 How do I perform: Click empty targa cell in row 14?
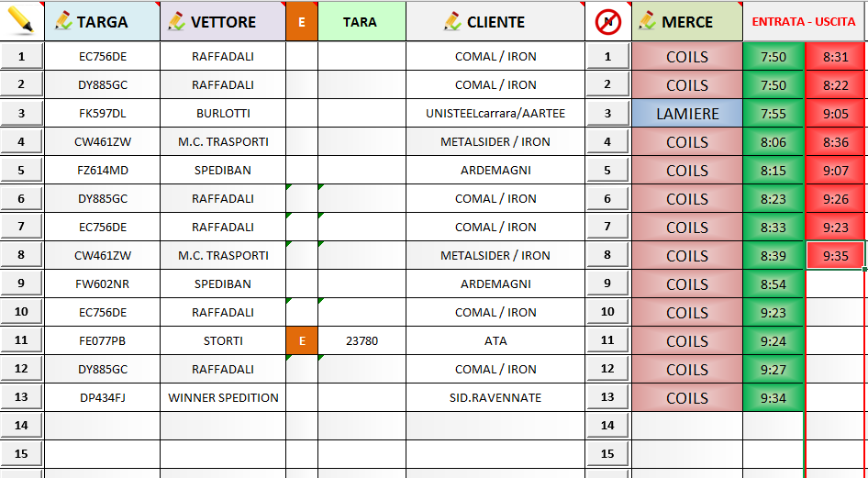point(103,426)
